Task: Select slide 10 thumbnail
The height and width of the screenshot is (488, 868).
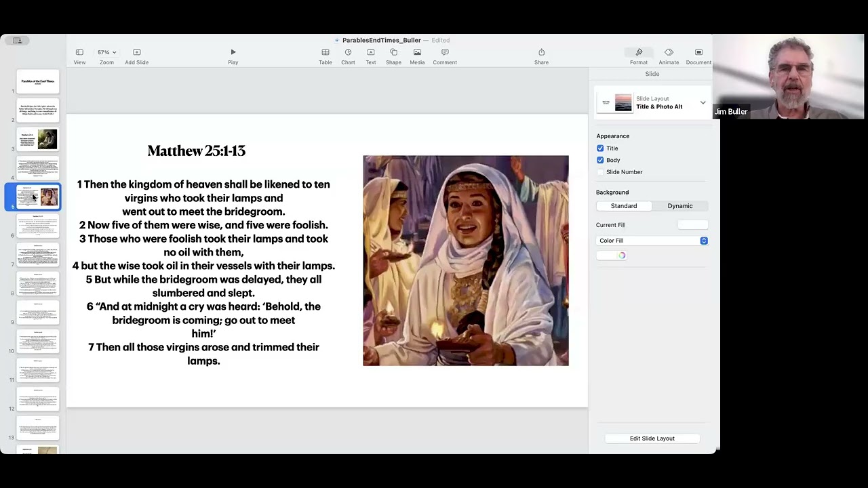Action: (x=38, y=342)
